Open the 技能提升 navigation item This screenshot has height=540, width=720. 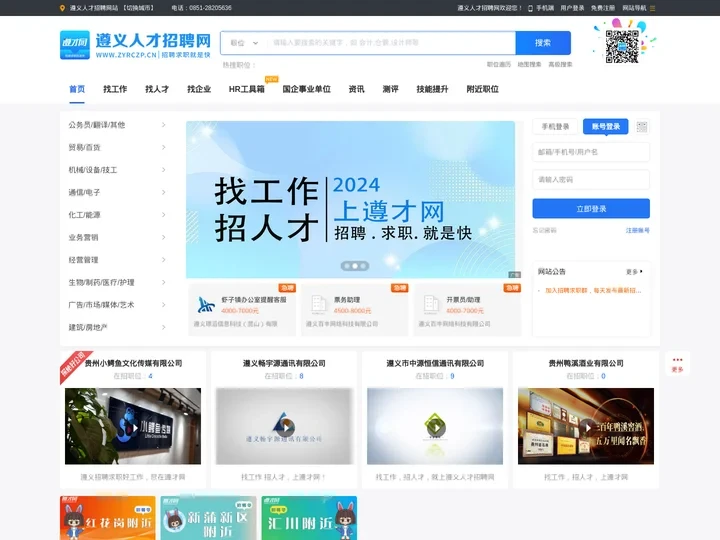[x=432, y=89]
